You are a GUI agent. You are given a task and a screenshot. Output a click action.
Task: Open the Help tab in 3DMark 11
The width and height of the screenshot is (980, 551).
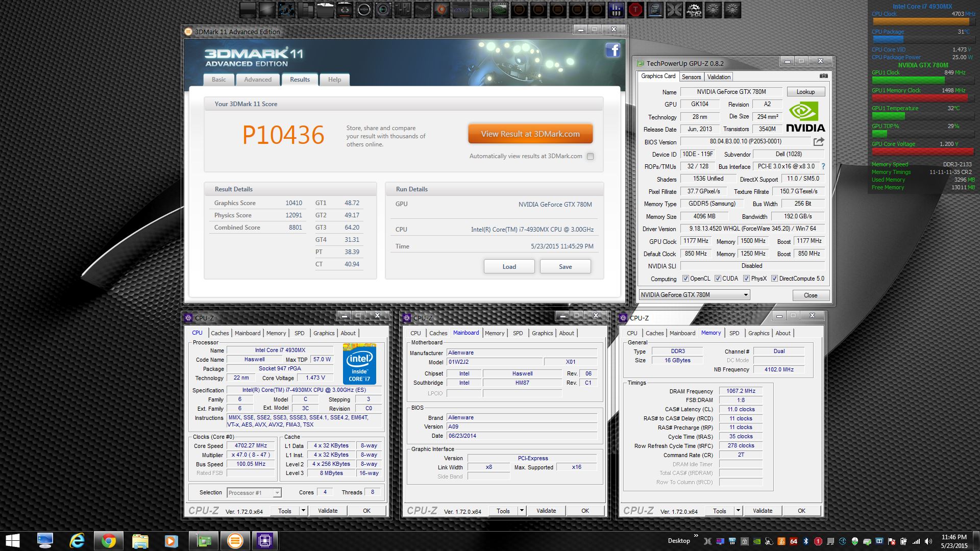334,80
